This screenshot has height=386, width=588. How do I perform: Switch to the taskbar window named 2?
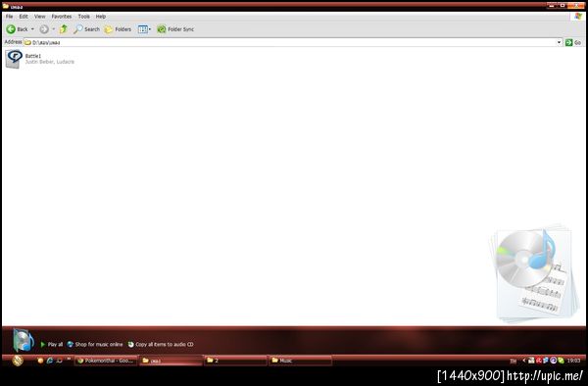pos(236,361)
